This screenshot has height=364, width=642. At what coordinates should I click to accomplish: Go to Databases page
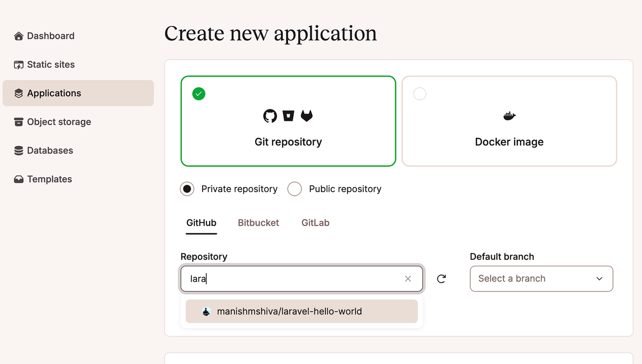click(50, 151)
